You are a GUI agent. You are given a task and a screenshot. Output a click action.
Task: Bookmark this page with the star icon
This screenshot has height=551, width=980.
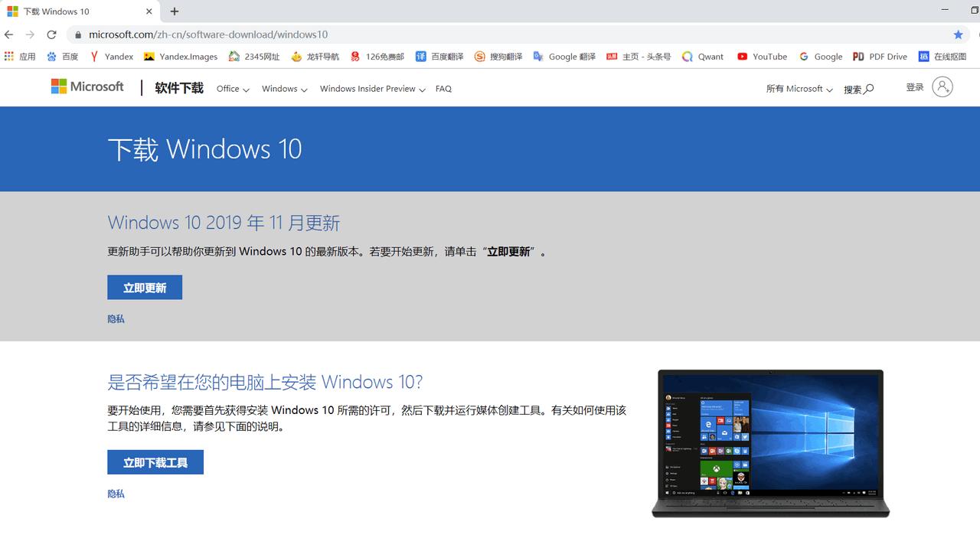959,34
